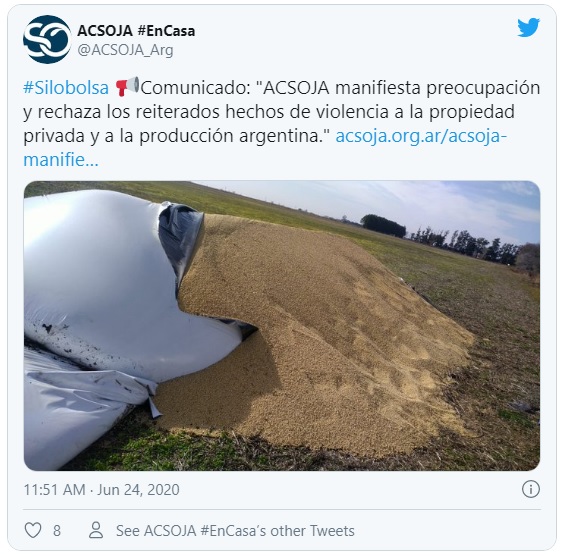Click the person silhouette icon
The image size is (563, 557).
[96, 530]
